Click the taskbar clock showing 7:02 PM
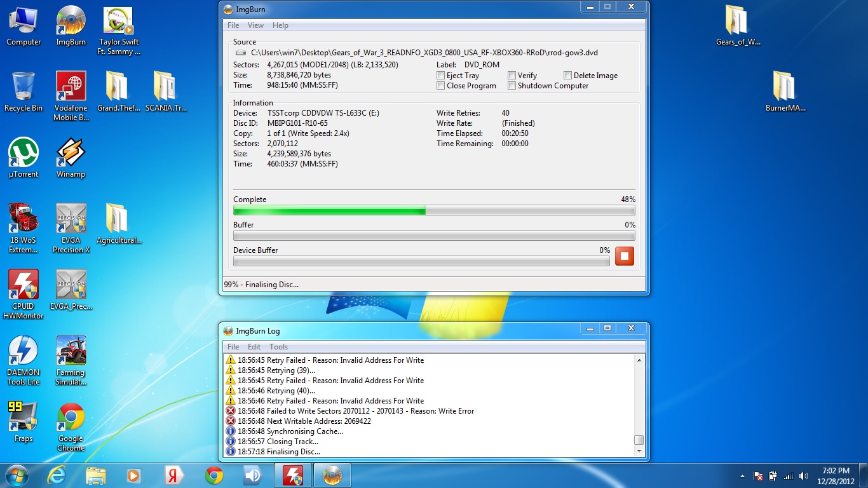868x488 pixels. (836, 475)
